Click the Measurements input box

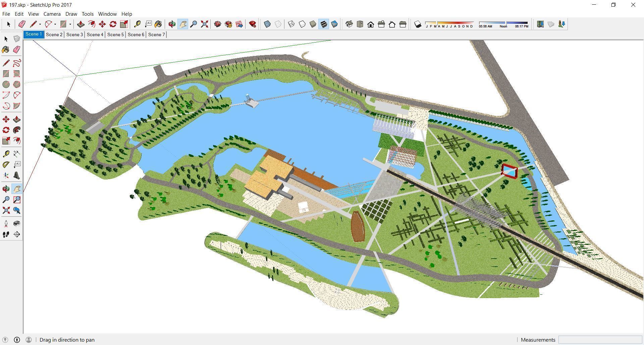tap(600, 340)
